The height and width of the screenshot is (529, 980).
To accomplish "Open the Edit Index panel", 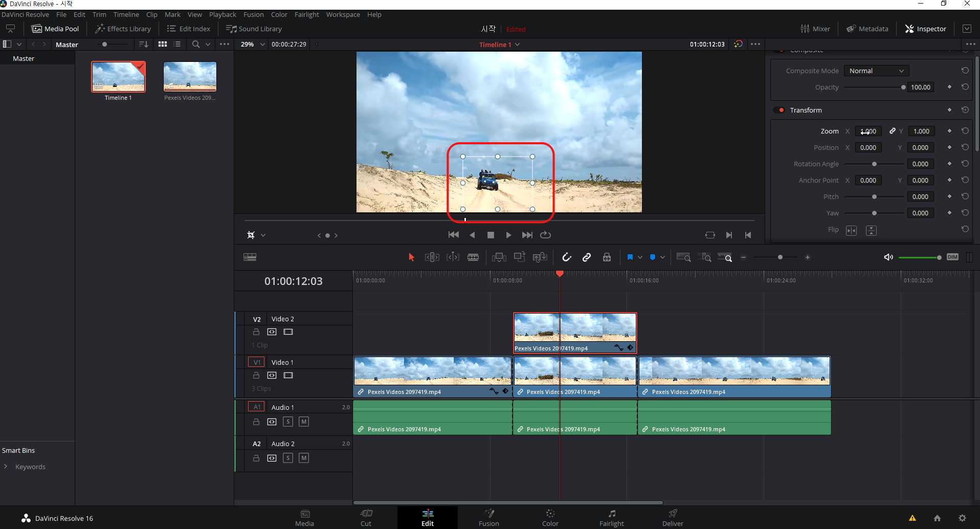I will (x=188, y=29).
